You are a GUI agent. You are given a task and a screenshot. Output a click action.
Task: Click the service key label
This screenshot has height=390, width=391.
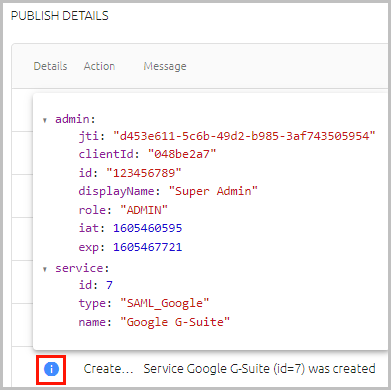[82, 268]
